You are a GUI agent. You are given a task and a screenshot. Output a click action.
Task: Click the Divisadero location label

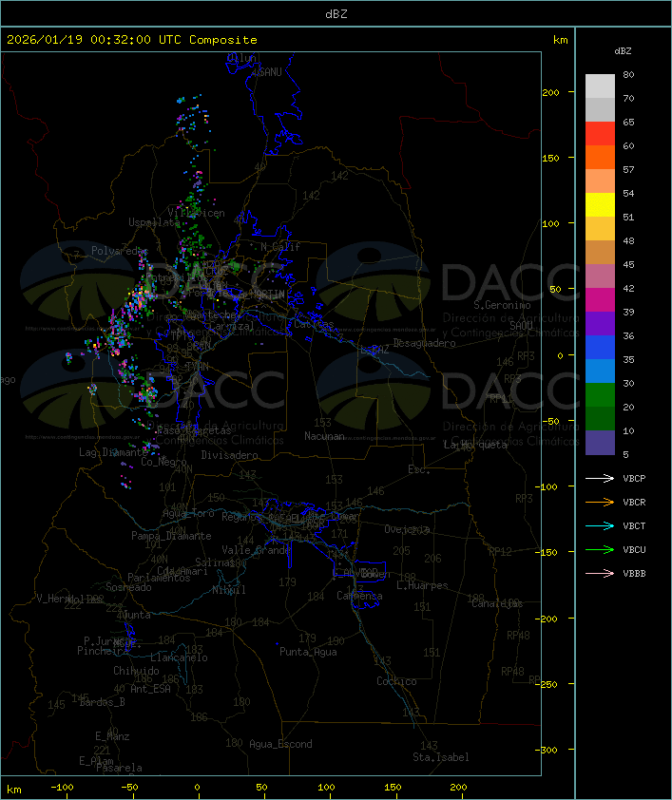tap(229, 455)
